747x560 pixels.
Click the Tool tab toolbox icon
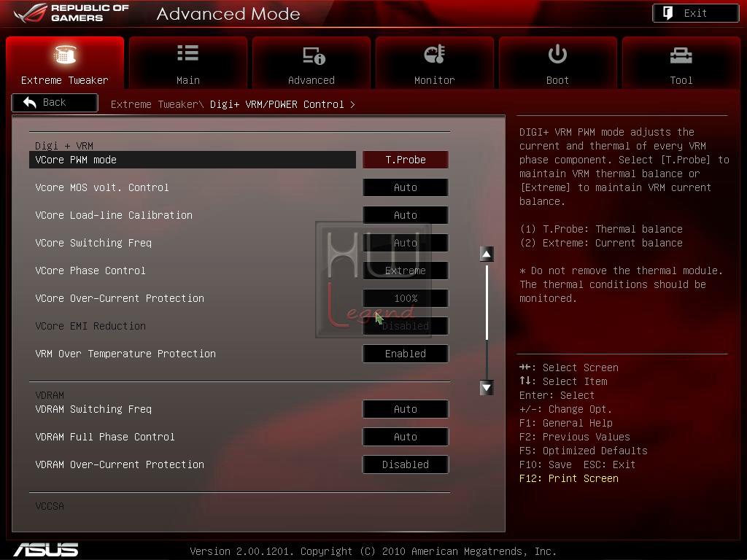click(681, 55)
